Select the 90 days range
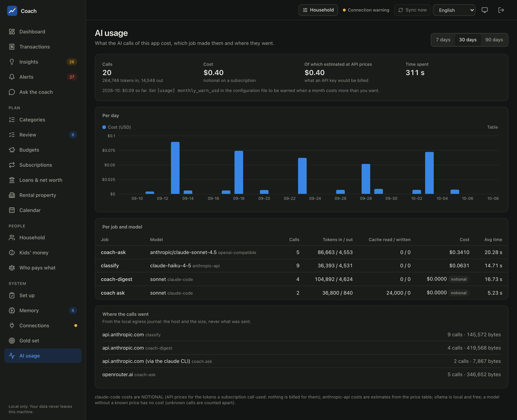The height and width of the screenshot is (420, 517). click(x=494, y=40)
